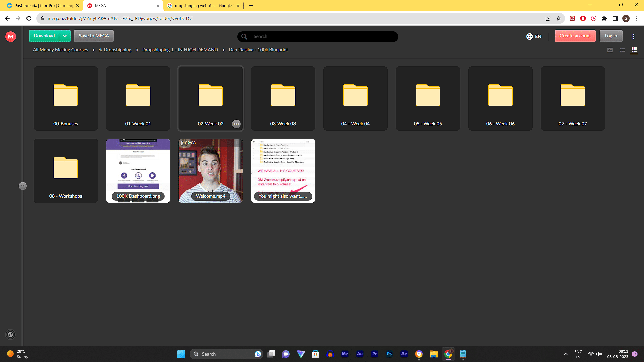
Task: Click the transfer status icon bottom-left
Action: [x=10, y=335]
